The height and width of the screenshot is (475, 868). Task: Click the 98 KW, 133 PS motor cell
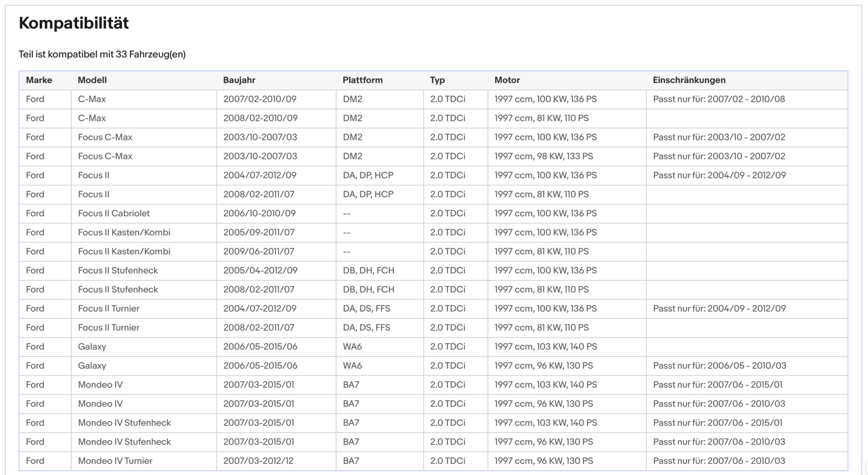tap(543, 156)
